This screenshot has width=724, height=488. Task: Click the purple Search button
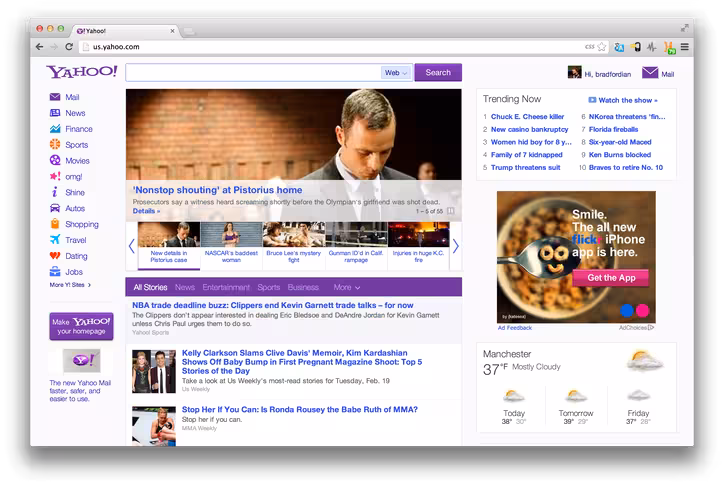438,72
